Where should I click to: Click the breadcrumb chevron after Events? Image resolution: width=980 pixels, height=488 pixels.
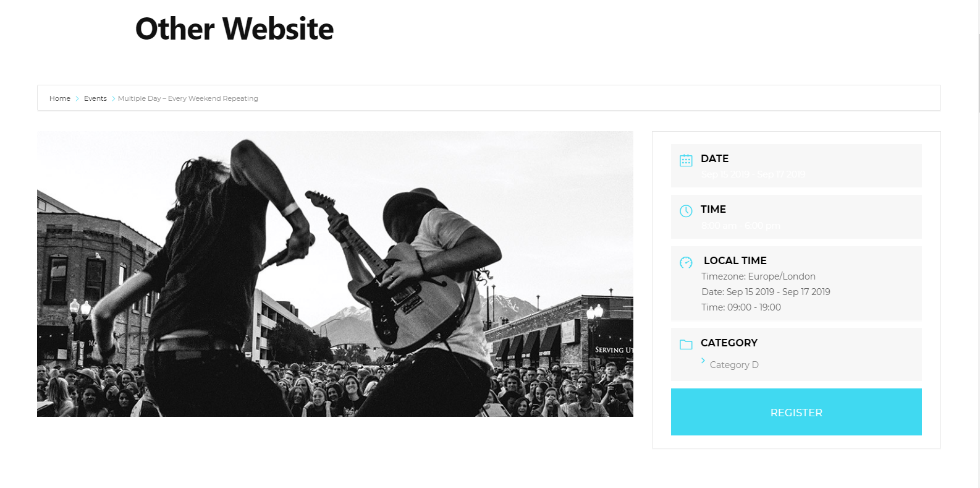click(x=113, y=98)
